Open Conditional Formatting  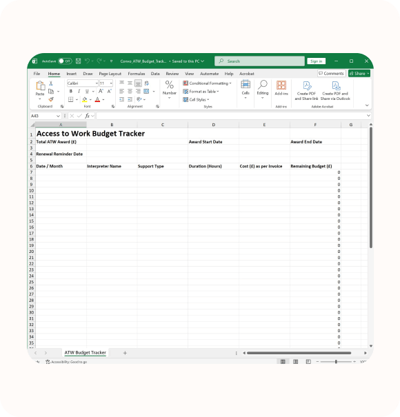click(x=207, y=83)
